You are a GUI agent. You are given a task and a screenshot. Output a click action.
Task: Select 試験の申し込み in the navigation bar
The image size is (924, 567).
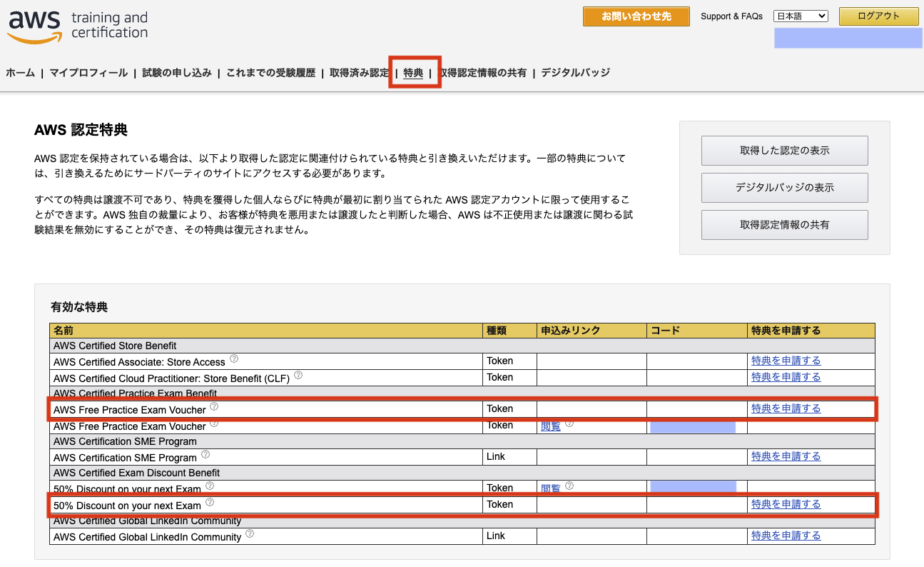pos(177,72)
